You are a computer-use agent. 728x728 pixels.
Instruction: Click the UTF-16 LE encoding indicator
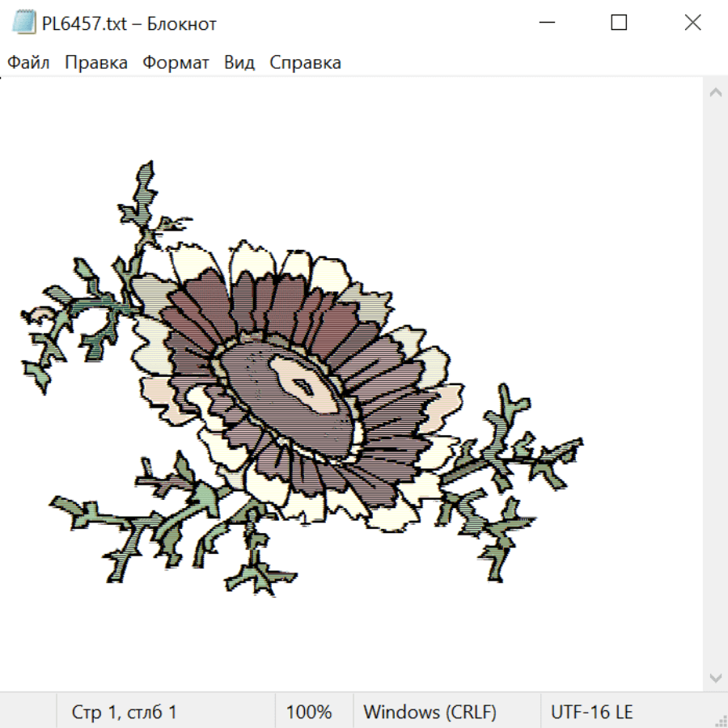tap(591, 713)
